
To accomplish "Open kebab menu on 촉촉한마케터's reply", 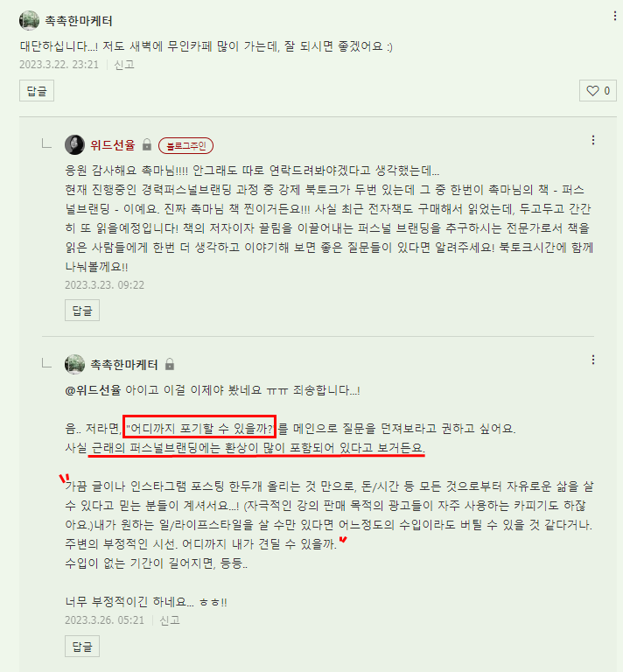I will point(593,360).
